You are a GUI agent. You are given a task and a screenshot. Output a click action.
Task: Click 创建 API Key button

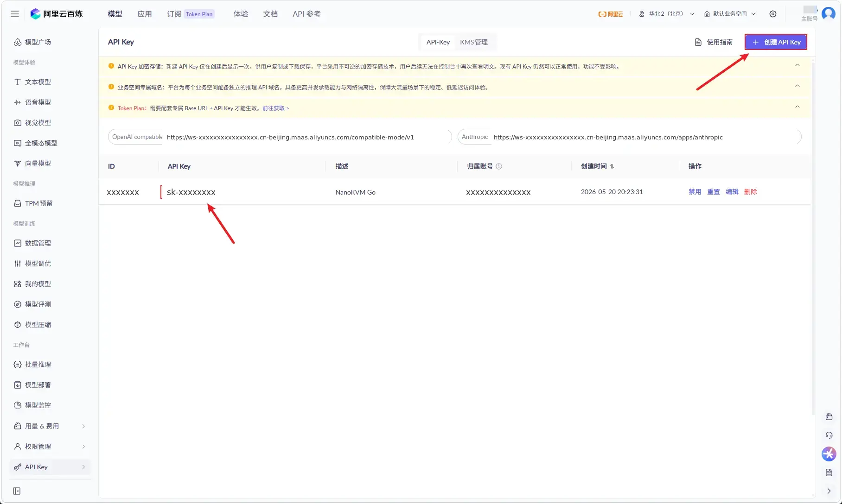[x=776, y=42]
